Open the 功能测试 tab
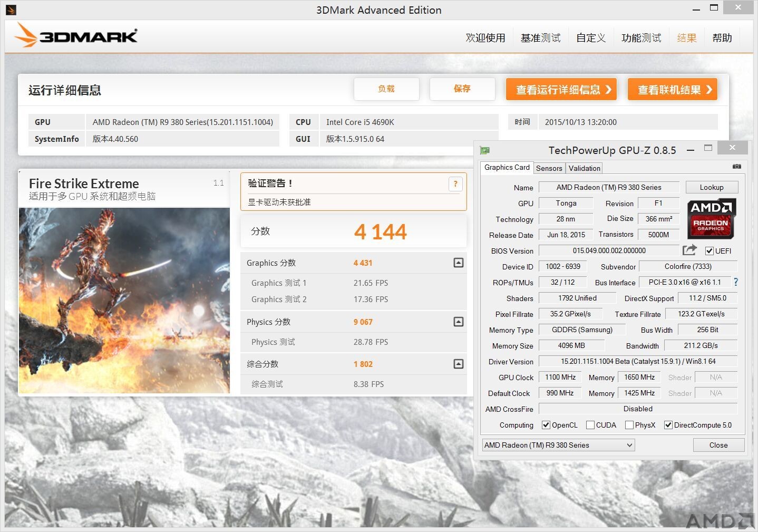The height and width of the screenshot is (532, 758). tap(641, 38)
